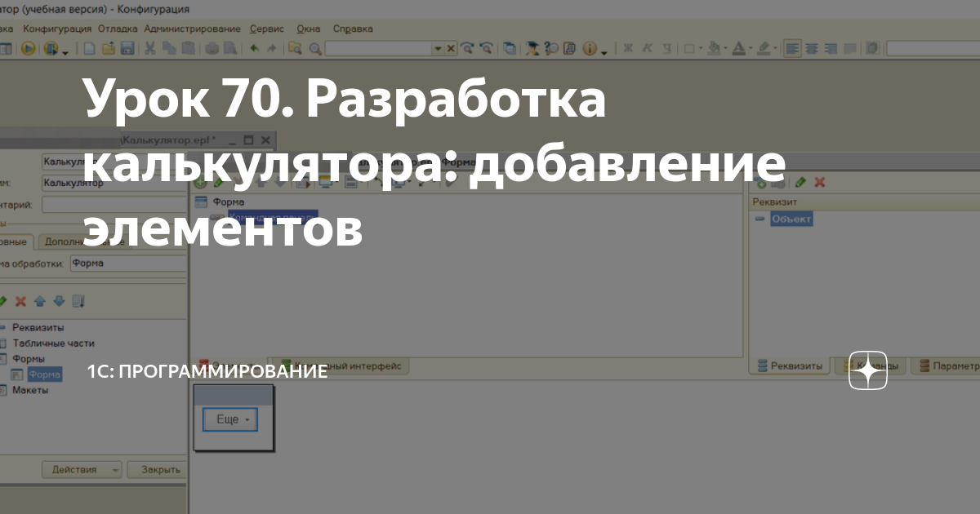Create a new document in toolbar

pyautogui.click(x=89, y=49)
